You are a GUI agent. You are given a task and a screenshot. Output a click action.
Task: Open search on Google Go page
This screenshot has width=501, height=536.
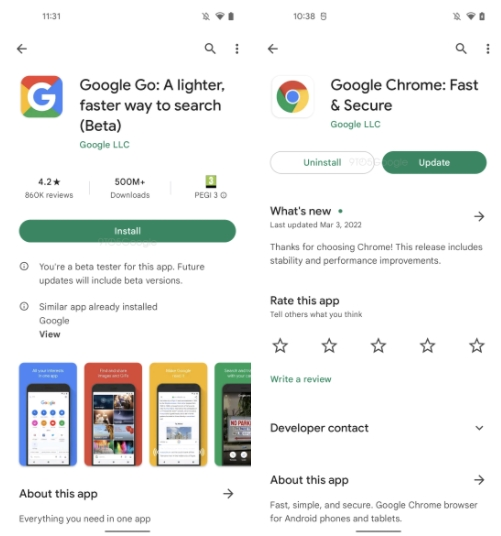(210, 49)
